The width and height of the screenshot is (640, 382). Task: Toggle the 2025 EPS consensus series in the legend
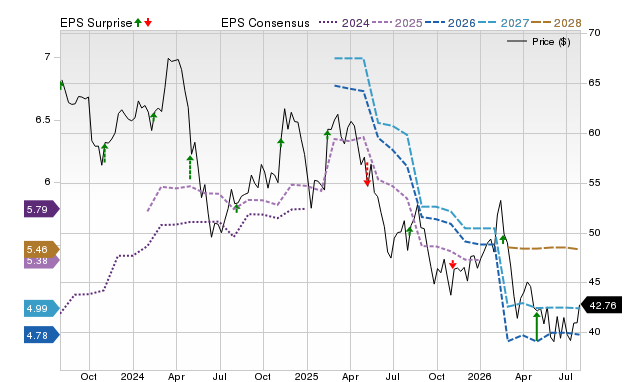point(397,23)
